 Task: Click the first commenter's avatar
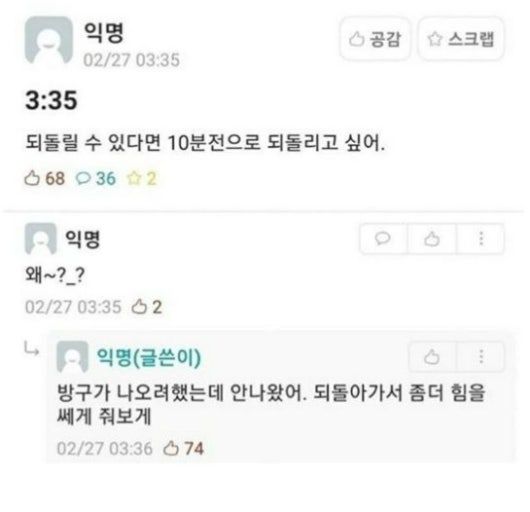pos(41,239)
